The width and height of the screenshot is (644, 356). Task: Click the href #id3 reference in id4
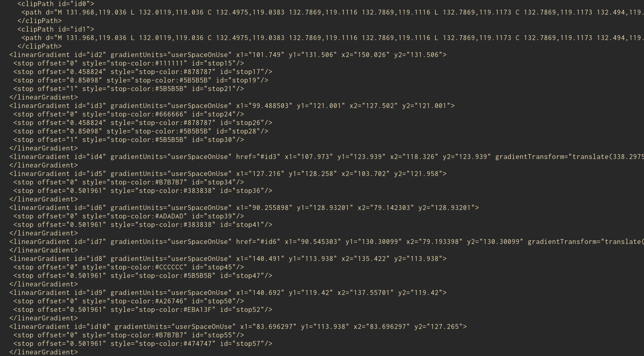pyautogui.click(x=258, y=157)
